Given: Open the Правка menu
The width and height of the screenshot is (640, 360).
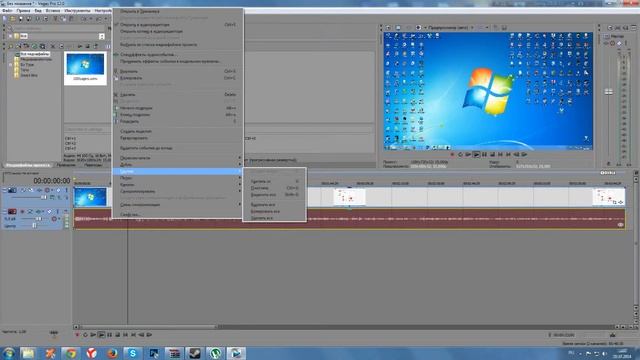Looking at the screenshot, I should (x=23, y=11).
